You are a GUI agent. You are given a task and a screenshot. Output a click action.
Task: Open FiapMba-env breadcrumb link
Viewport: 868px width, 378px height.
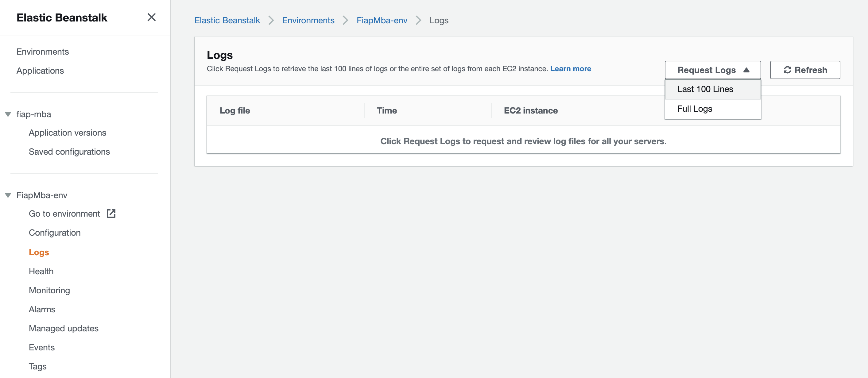(382, 21)
